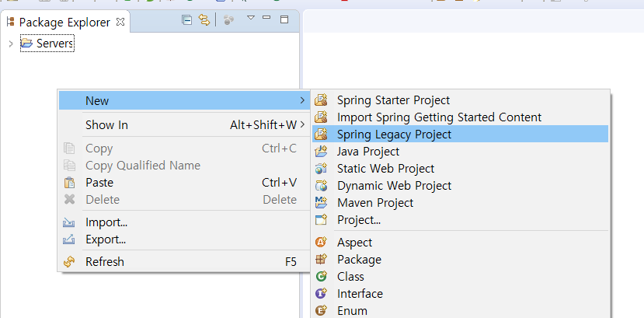Click the Export icon
644x318 pixels.
(68, 239)
